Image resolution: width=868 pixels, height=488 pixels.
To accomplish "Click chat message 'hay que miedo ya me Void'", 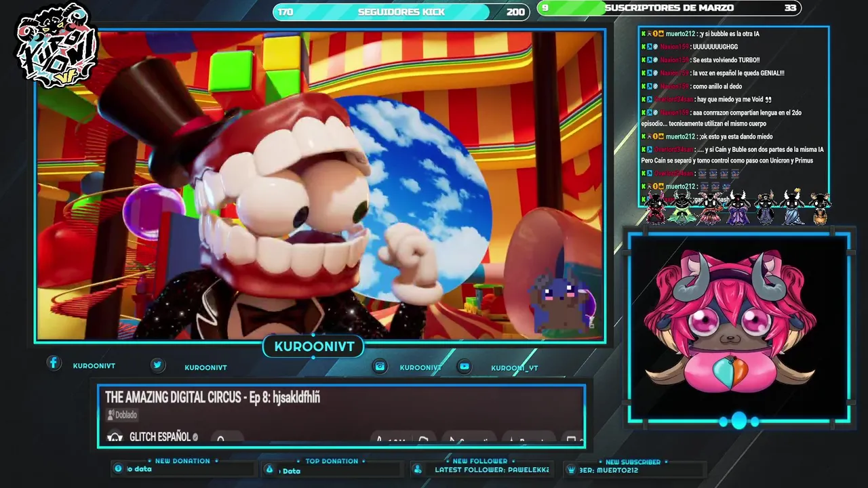I will (x=734, y=100).
